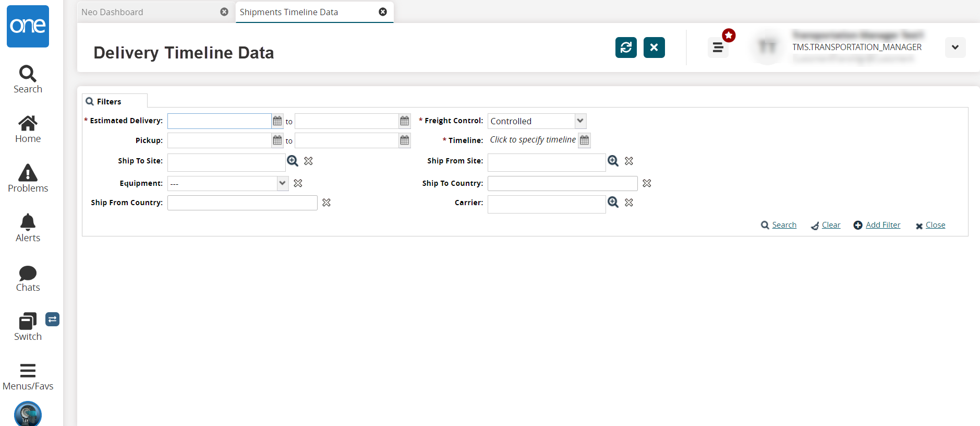The width and height of the screenshot is (980, 426).
Task: Click the refresh button in page header
Action: [x=626, y=48]
